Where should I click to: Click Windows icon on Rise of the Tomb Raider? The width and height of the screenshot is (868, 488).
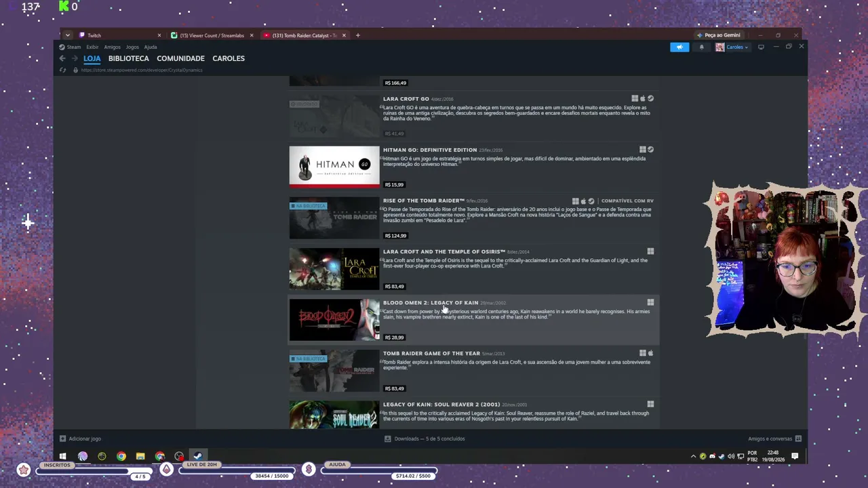575,201
